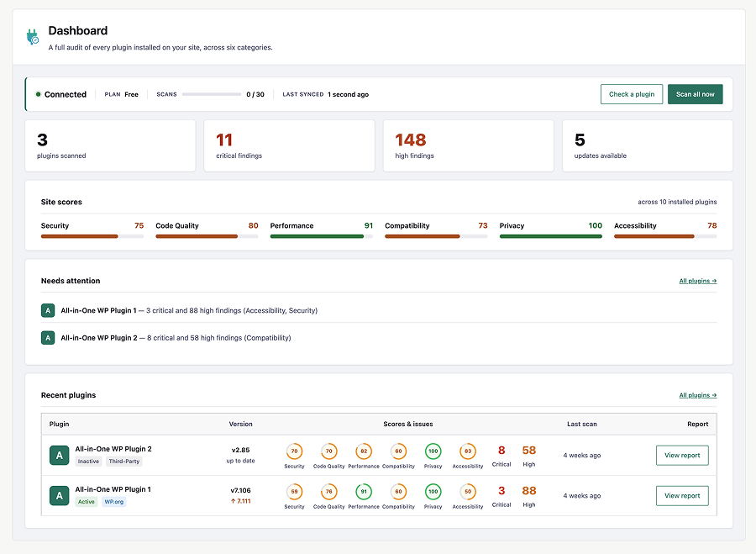Click Plugin 1's Accessibility score ring 50
This screenshot has width=756, height=554.
[x=468, y=492]
